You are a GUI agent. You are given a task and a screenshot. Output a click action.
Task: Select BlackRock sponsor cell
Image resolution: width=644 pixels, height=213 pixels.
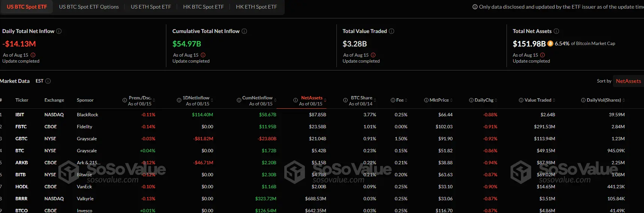click(87, 115)
